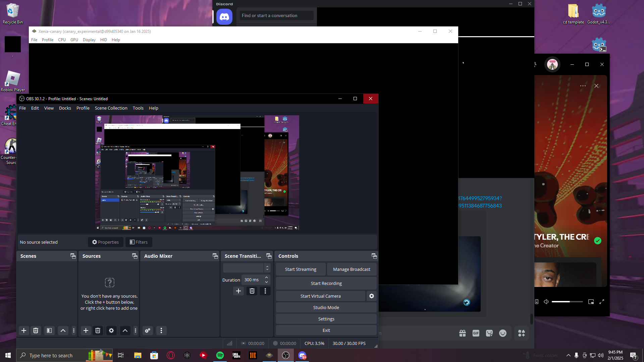This screenshot has height=362, width=644.
Task: Float the Controls dock using its popout icon
Action: click(x=374, y=256)
